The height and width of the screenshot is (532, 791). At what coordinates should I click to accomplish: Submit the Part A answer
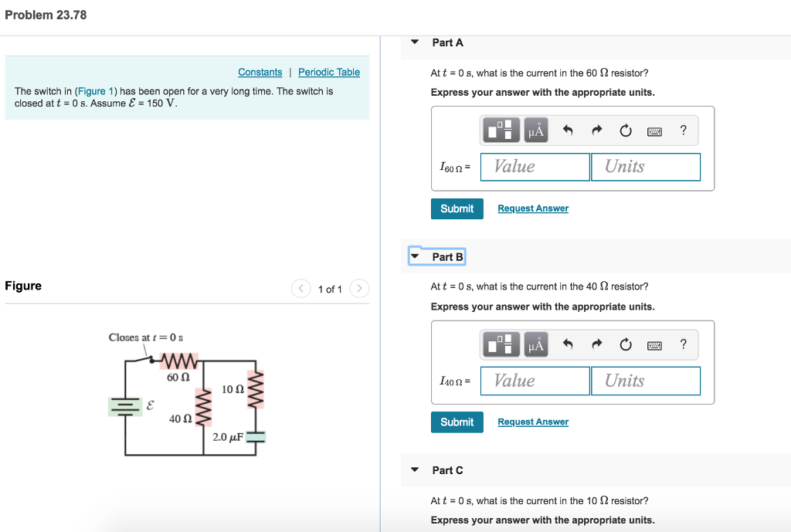(457, 208)
